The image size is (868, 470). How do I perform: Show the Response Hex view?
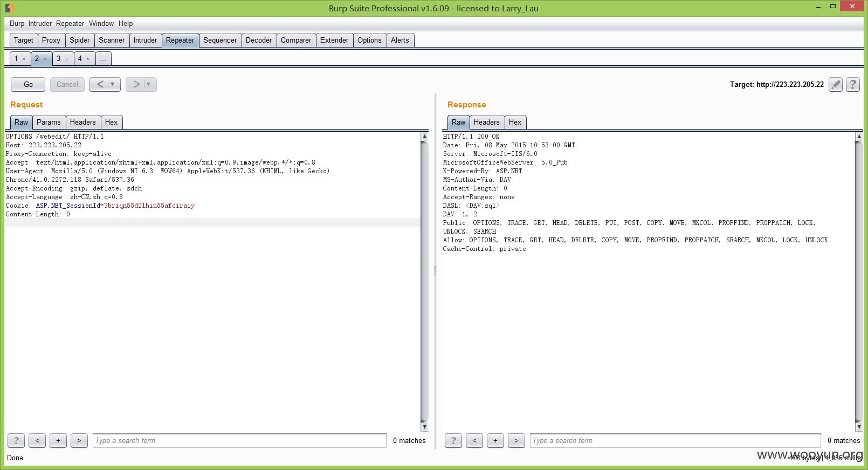[515, 122]
